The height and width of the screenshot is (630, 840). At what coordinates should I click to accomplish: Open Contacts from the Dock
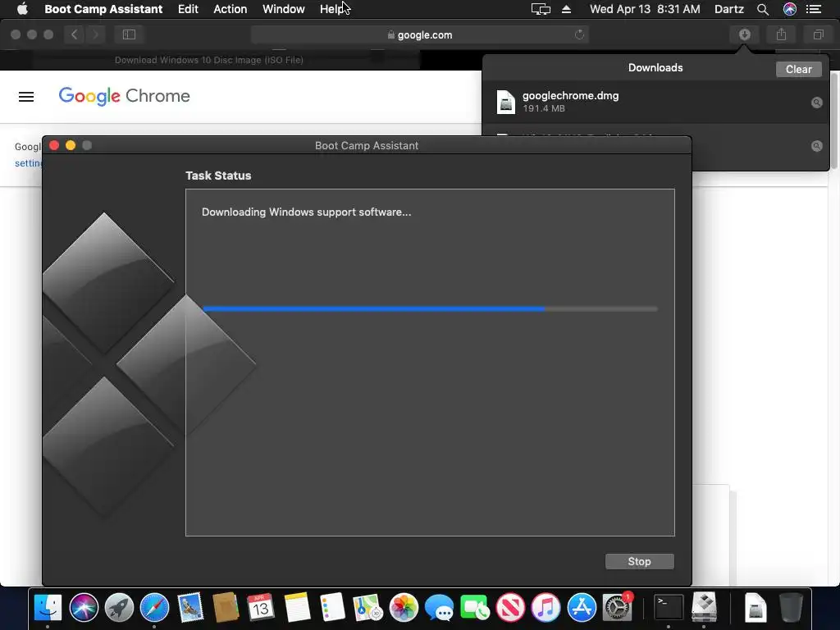pyautogui.click(x=226, y=608)
